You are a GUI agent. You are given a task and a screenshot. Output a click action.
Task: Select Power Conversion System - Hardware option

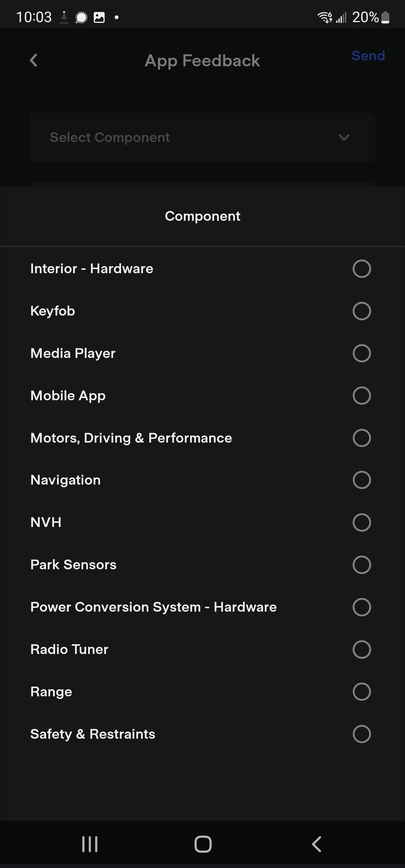coord(154,607)
